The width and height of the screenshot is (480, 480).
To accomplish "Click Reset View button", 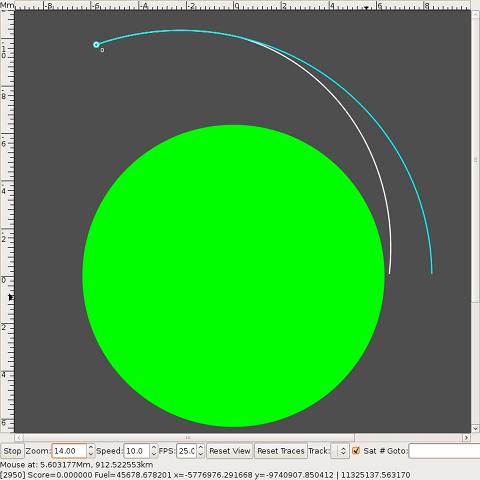I will click(230, 451).
